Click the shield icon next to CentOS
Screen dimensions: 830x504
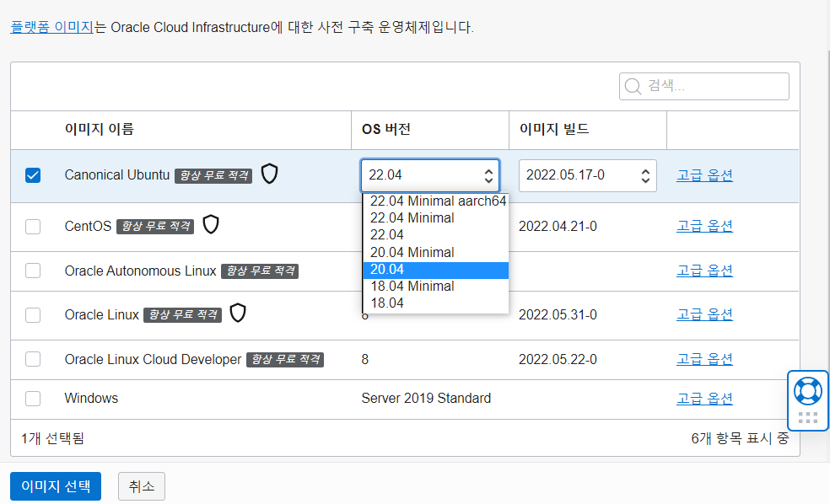click(x=211, y=225)
